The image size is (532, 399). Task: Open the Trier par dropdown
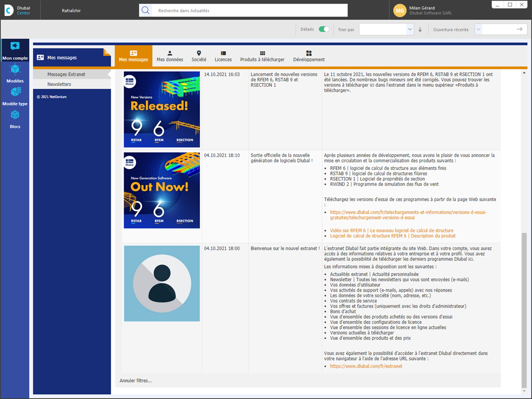coord(386,29)
